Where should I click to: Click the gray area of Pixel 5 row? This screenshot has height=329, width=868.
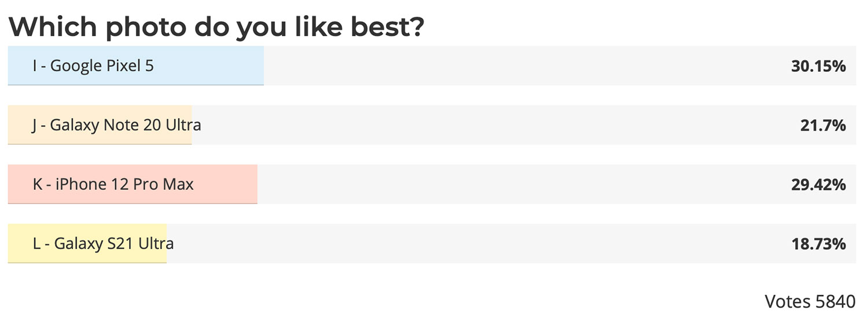(x=527, y=65)
